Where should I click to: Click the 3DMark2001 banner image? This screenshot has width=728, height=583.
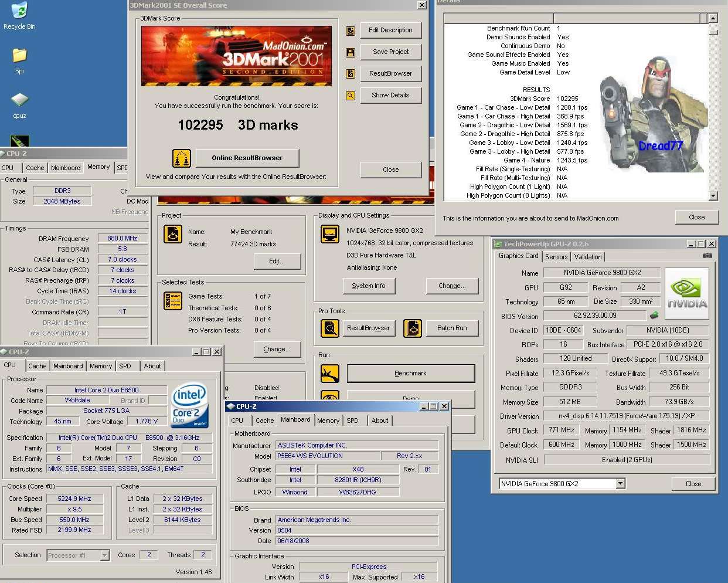tap(236, 56)
